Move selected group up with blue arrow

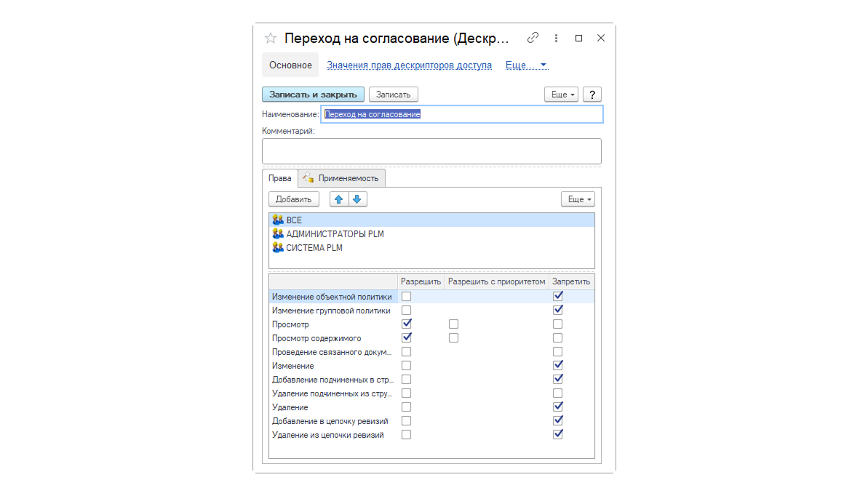click(x=339, y=199)
